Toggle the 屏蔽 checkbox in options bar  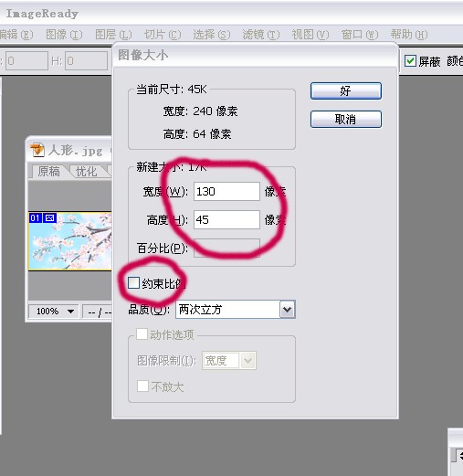pos(410,61)
